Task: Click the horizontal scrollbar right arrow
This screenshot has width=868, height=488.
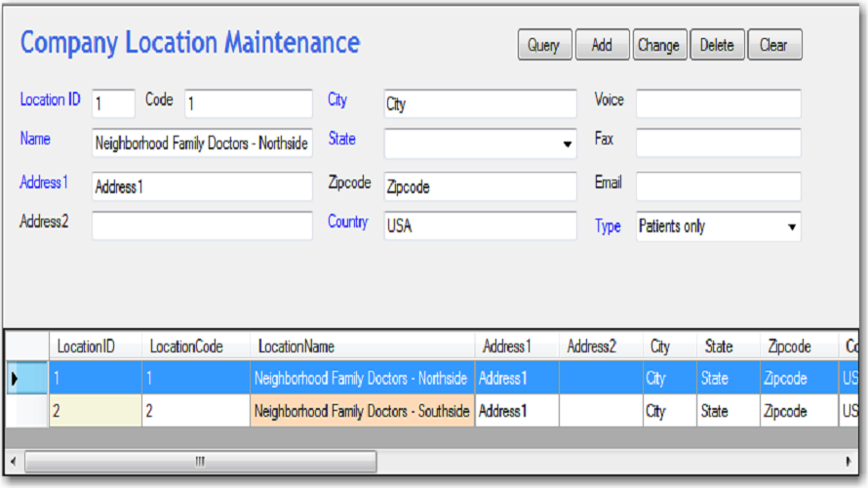Action: pyautogui.click(x=848, y=460)
